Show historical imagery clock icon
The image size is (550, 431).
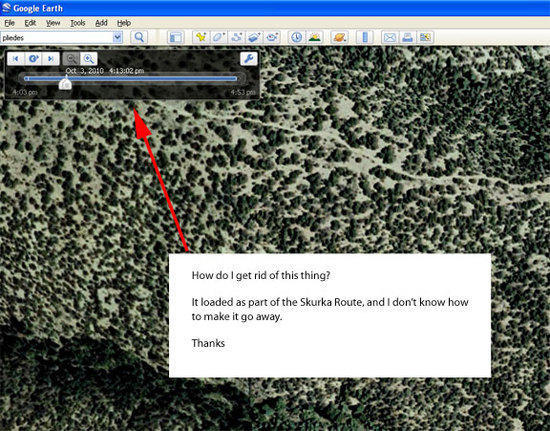tap(297, 37)
